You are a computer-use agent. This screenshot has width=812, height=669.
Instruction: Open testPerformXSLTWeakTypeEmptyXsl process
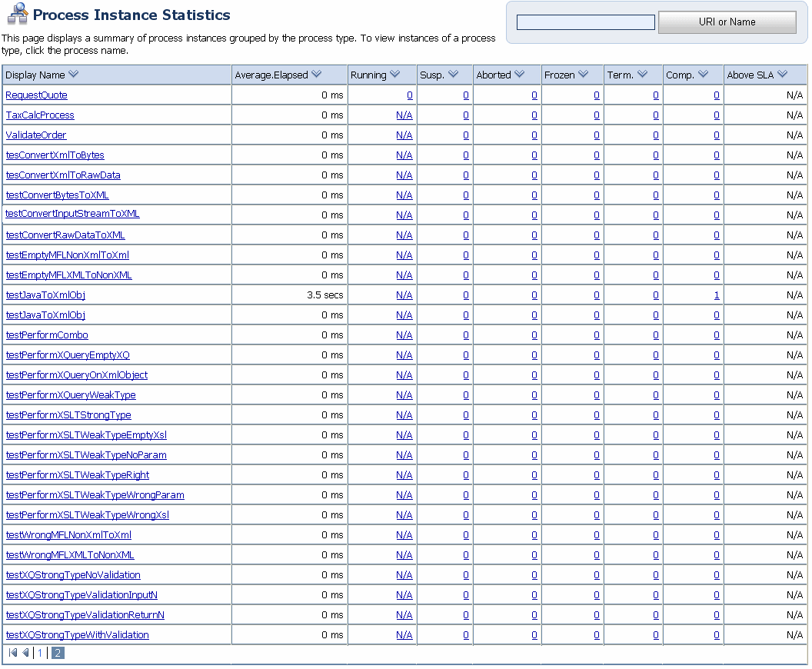[86, 435]
